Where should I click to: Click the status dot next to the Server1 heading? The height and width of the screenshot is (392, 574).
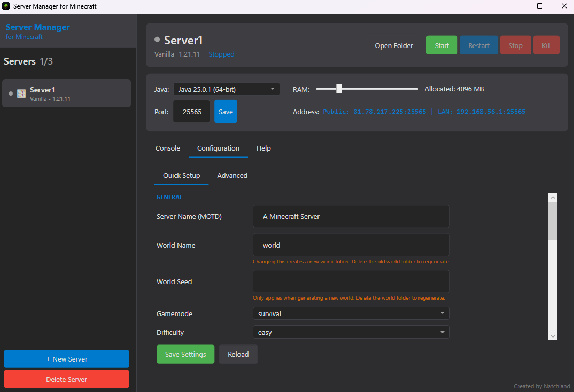tap(157, 38)
